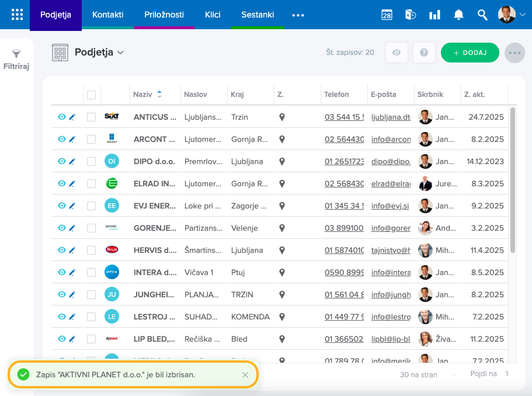Click the Filtriraj funnel icon
Viewport: 532px width, 396px height.
click(x=16, y=54)
